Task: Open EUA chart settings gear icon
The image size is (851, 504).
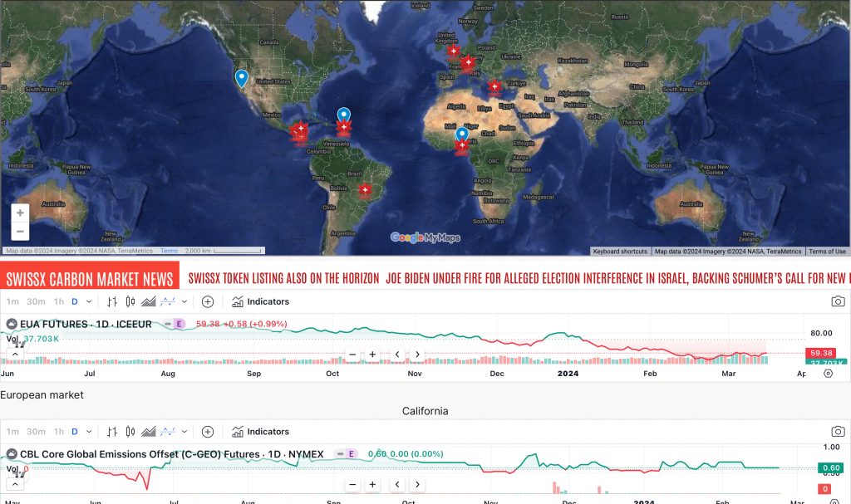Action: (828, 374)
